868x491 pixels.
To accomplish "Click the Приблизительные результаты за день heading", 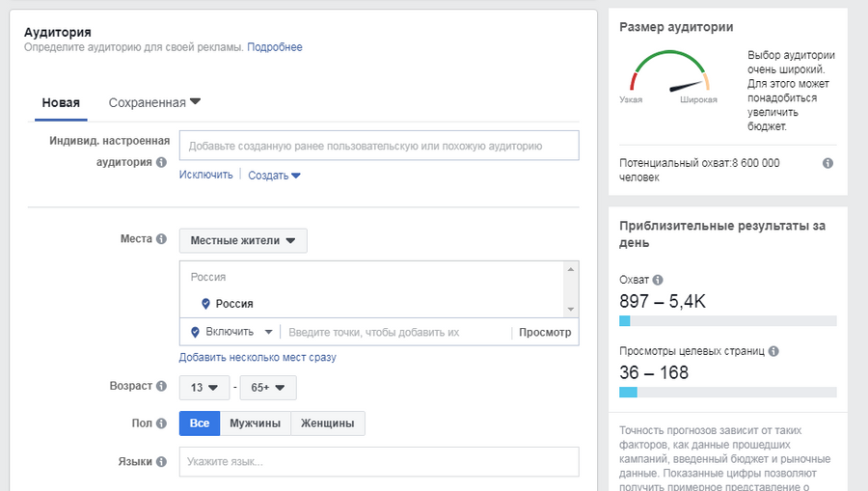I will coord(721,234).
